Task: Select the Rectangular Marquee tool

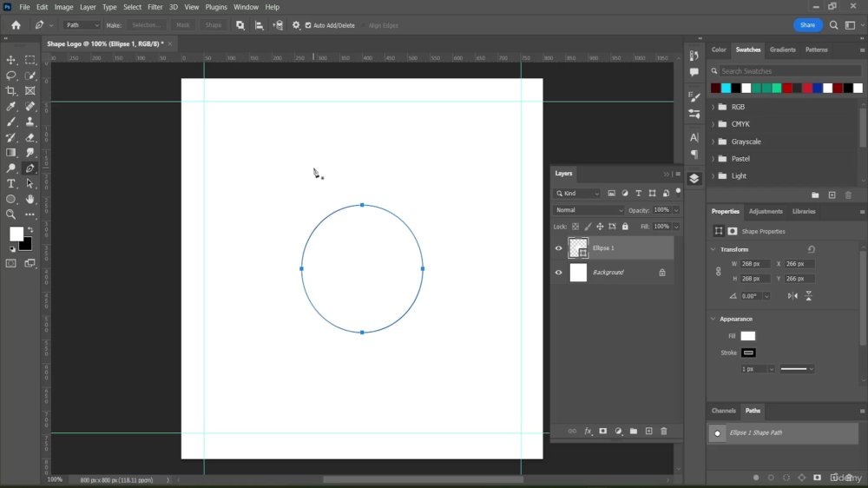Action: tap(30, 60)
